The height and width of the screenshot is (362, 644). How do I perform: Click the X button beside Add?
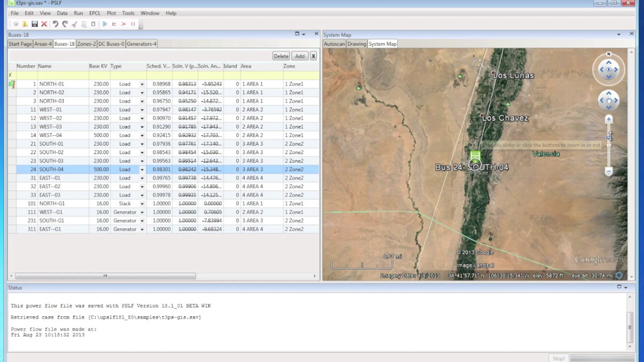pyautogui.click(x=313, y=56)
